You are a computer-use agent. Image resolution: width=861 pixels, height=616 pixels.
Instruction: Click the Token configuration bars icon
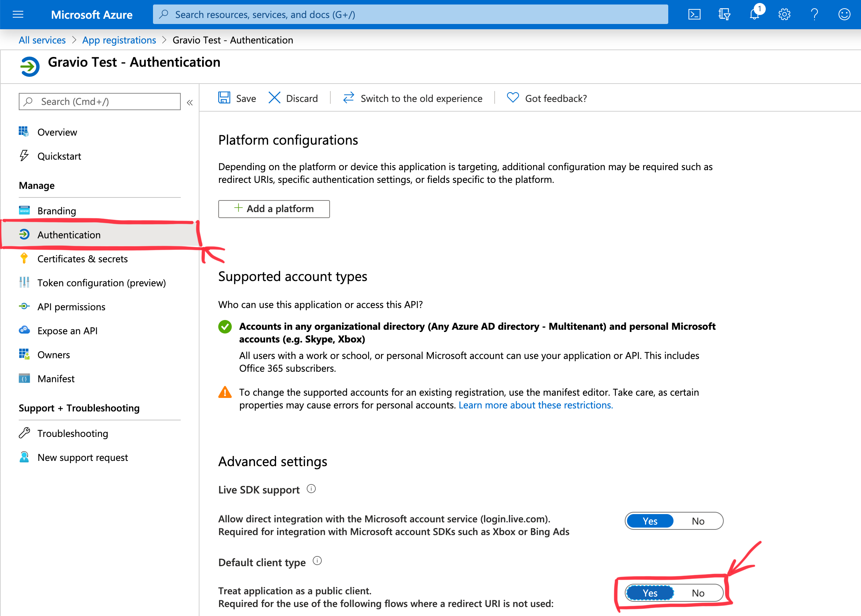(24, 282)
